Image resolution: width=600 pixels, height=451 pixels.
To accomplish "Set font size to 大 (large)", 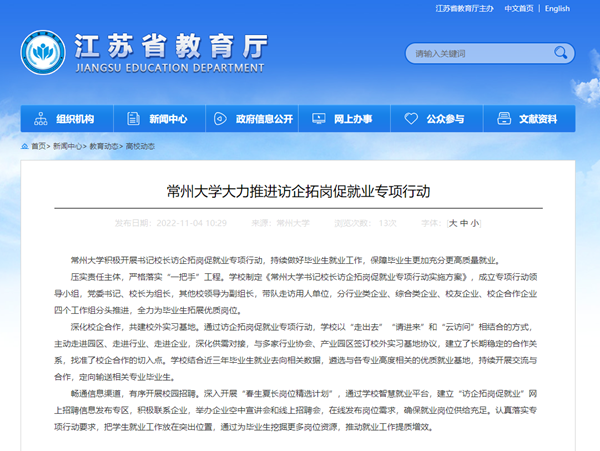I will point(453,223).
